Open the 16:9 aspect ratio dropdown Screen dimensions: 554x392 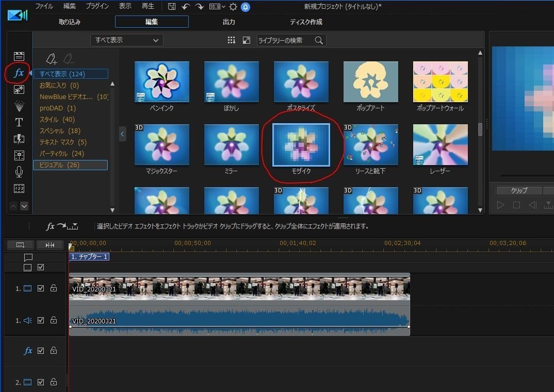(217, 7)
